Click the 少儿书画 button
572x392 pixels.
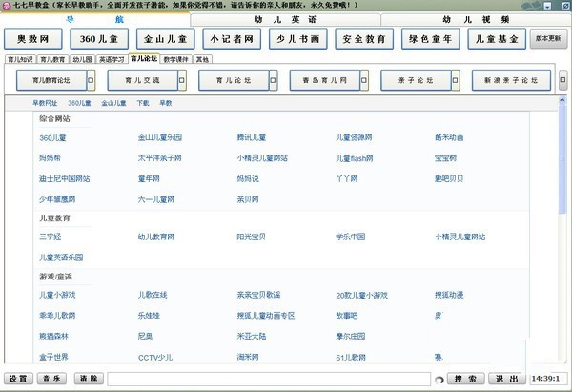click(298, 39)
